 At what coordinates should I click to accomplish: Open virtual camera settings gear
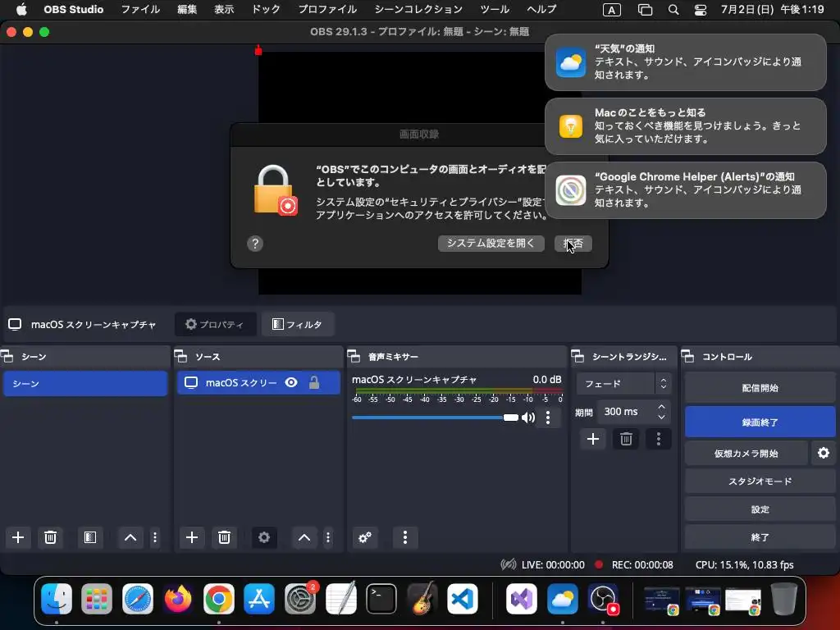824,453
